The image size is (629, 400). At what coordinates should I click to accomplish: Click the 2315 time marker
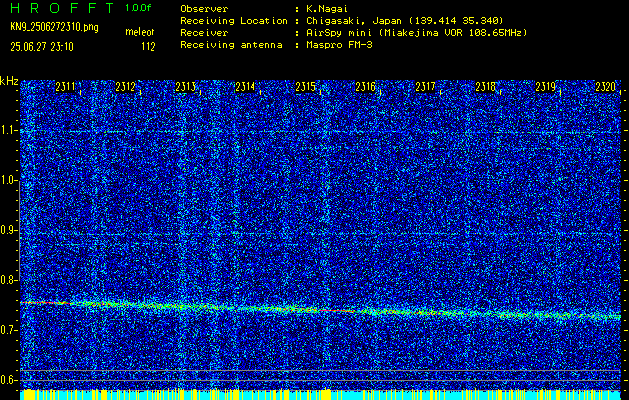305,87
